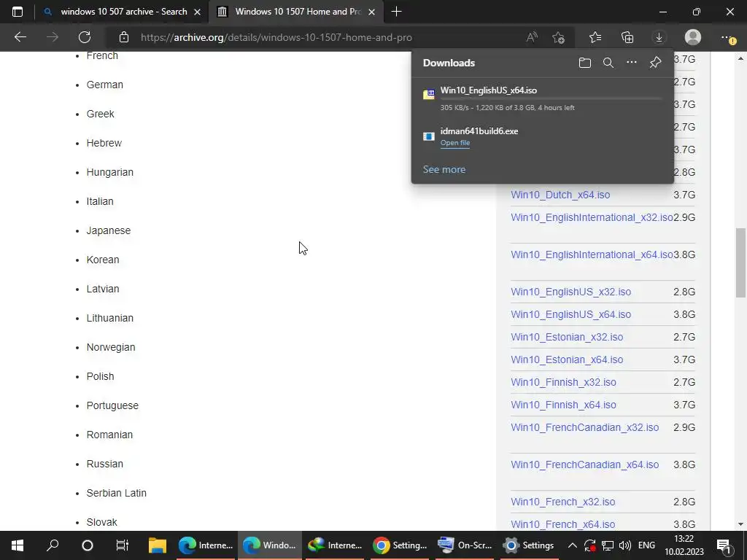
Task: Download Win10_FrenchCanadian_x32.iso
Action: (x=585, y=427)
